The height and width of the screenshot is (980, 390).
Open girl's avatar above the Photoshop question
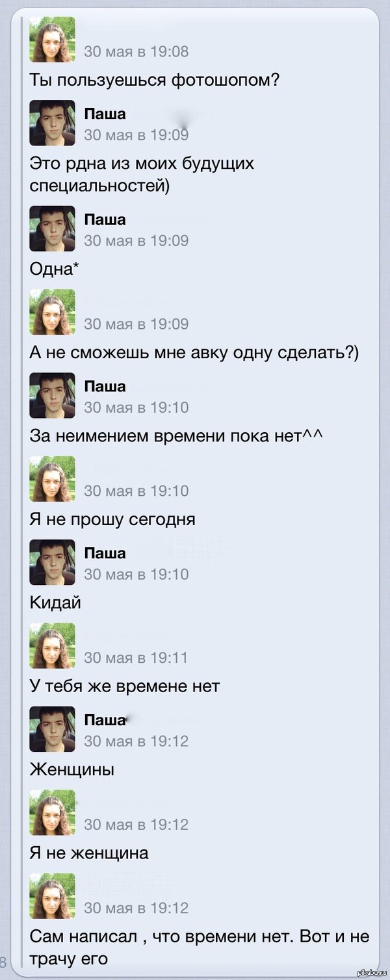(52, 39)
